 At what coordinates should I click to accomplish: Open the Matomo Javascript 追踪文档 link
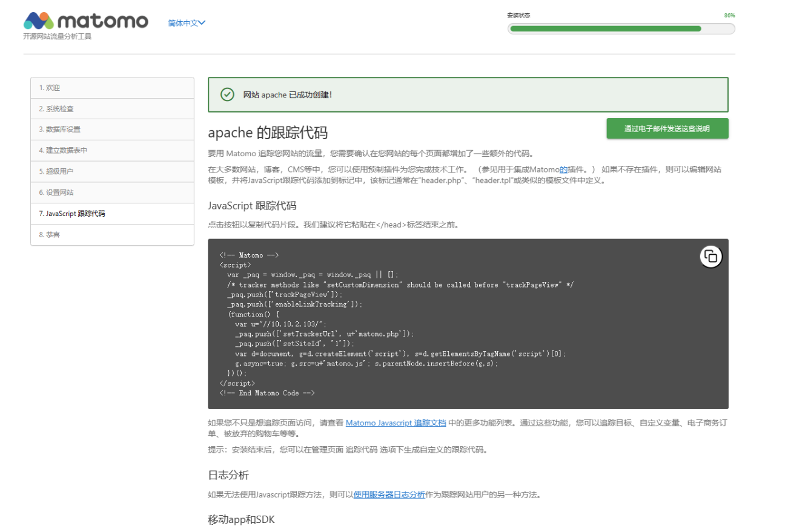tap(396, 423)
